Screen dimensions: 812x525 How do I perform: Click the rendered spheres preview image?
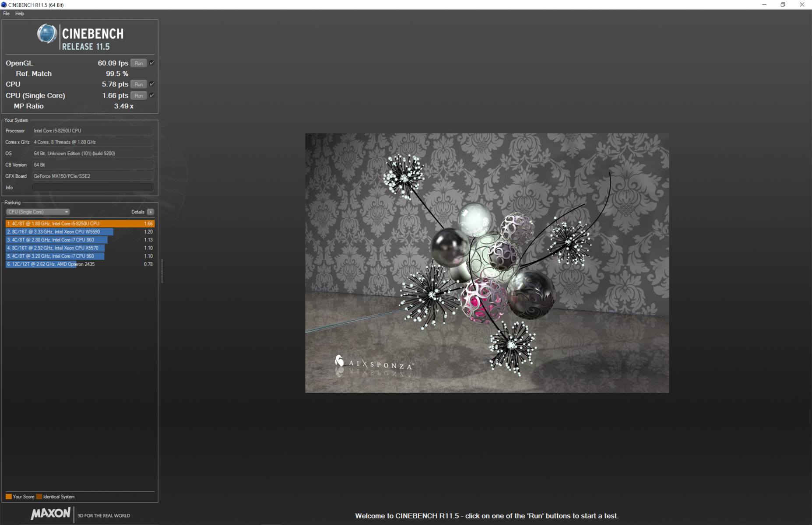click(487, 263)
